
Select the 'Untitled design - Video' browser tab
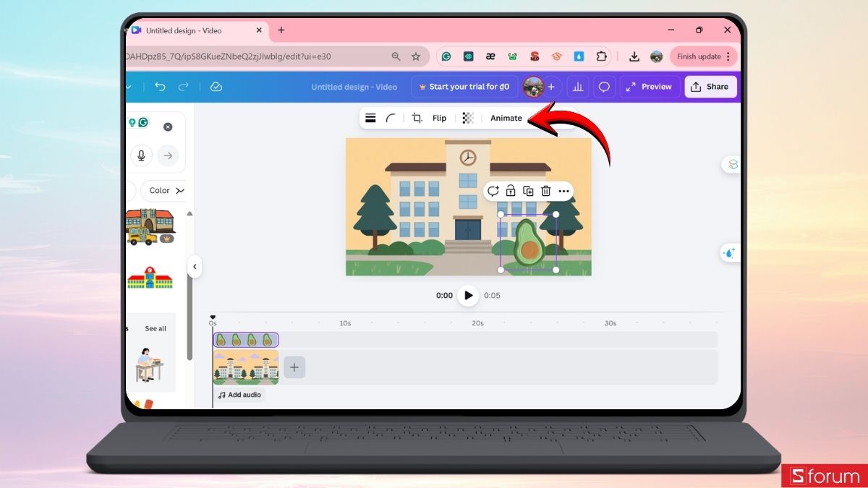click(196, 30)
